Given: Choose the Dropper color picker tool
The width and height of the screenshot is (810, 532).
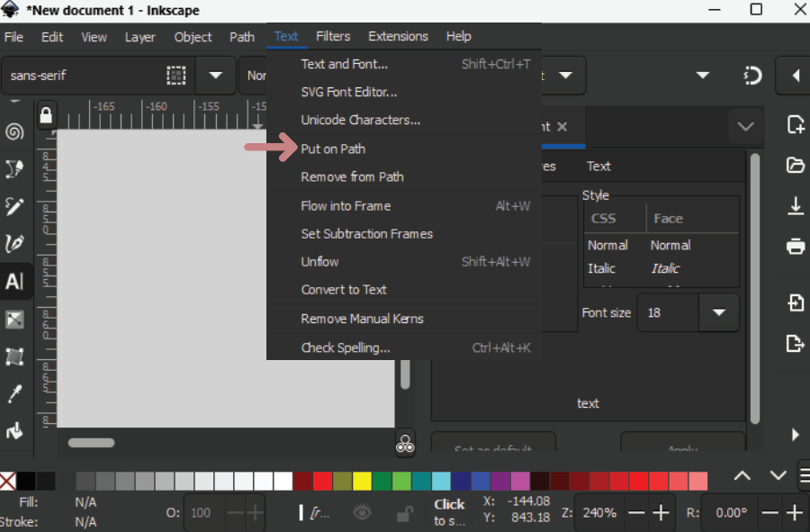Looking at the screenshot, I should pos(14,394).
